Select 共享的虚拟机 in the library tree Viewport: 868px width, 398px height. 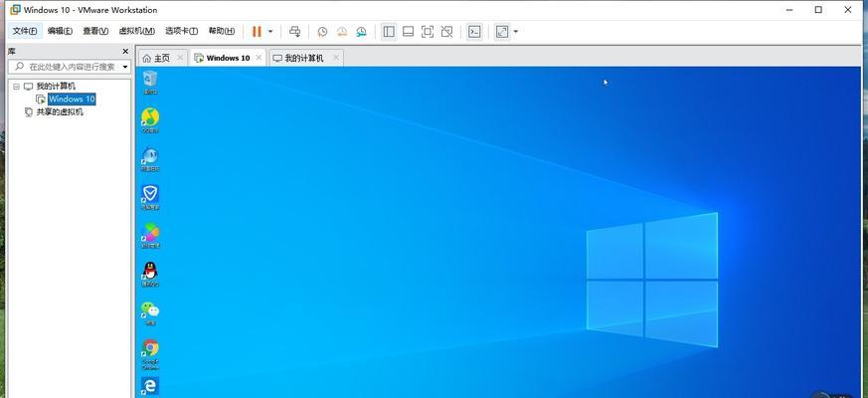[60, 112]
